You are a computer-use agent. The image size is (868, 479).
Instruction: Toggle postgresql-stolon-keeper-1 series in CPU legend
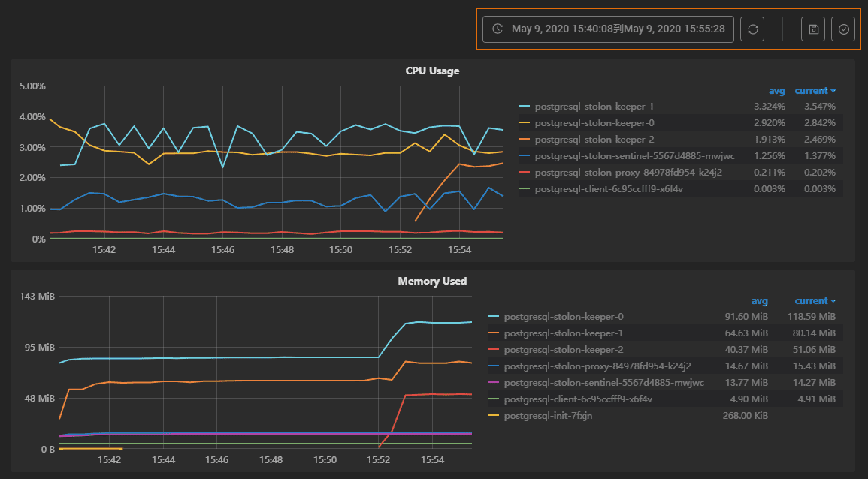[594, 107]
